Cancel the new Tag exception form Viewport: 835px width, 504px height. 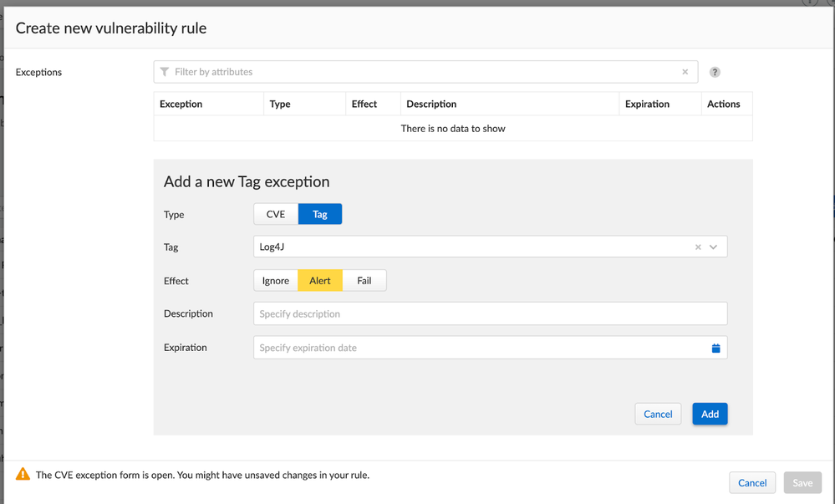pos(658,414)
